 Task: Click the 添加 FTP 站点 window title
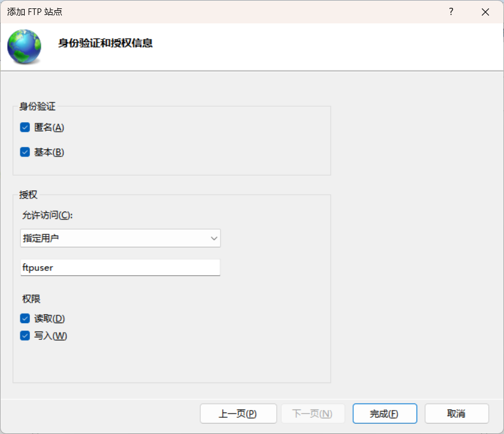(35, 12)
